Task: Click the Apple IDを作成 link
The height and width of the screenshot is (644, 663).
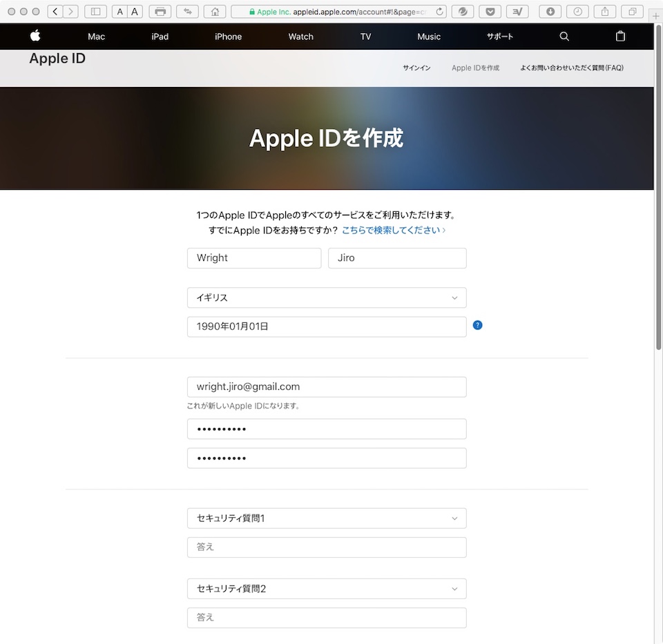Action: (475, 68)
